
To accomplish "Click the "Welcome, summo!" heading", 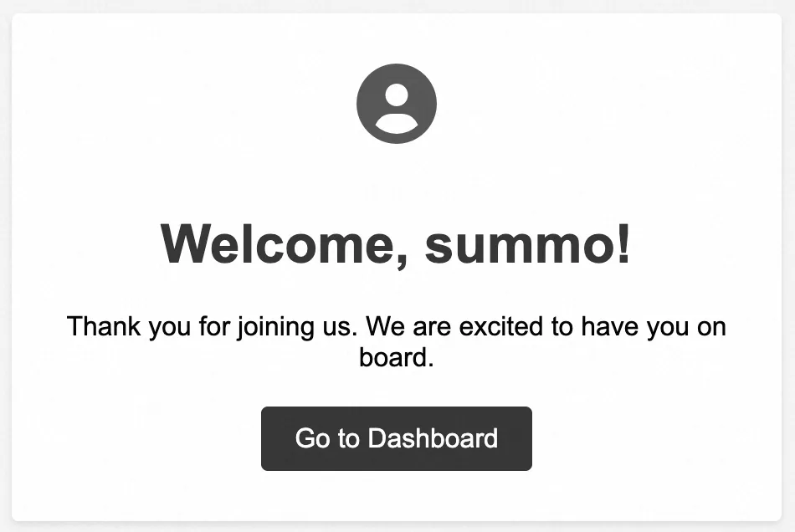I will pos(396,243).
